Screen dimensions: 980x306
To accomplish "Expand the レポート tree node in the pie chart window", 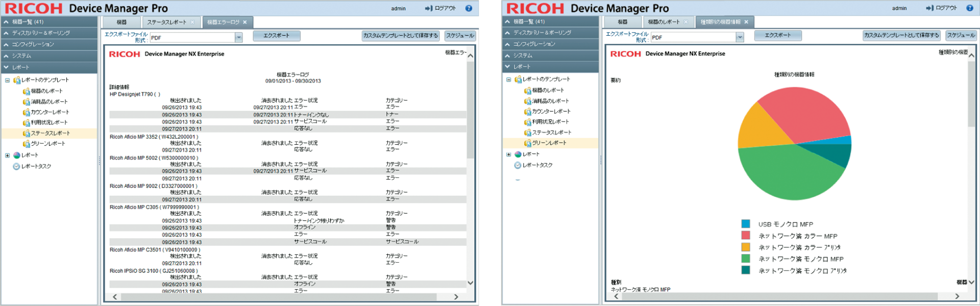I will [509, 155].
